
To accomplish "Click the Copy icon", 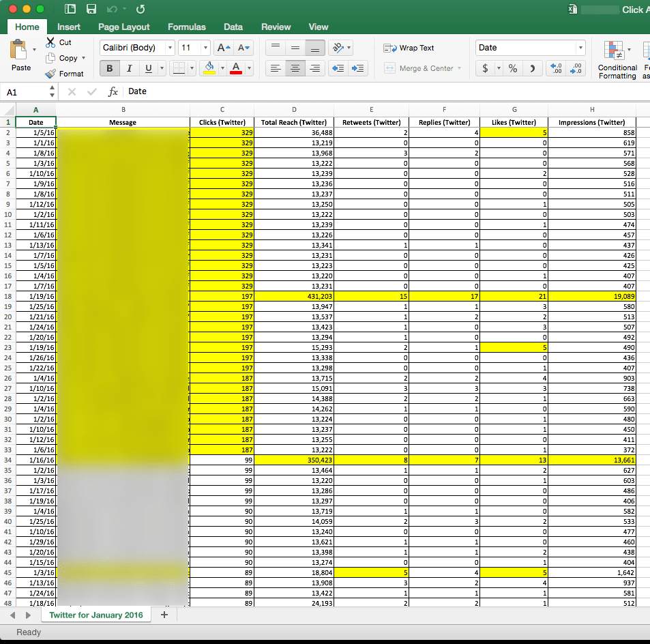I will pos(50,58).
